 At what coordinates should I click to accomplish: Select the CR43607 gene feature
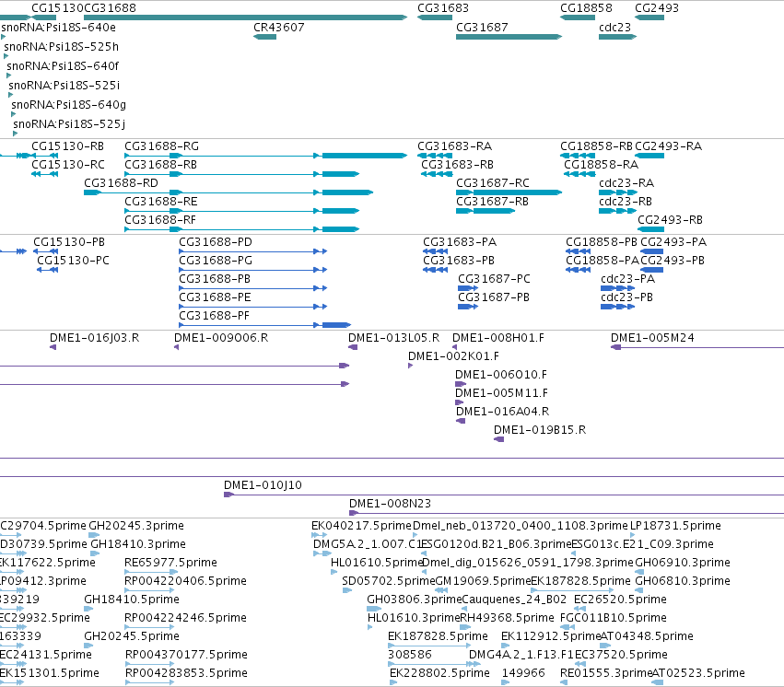click(264, 37)
